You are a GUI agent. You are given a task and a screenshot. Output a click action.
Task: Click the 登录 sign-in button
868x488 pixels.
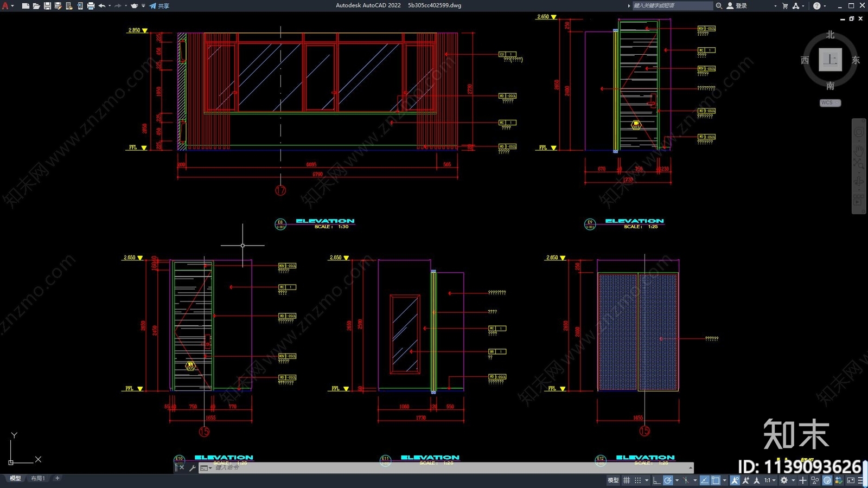pyautogui.click(x=737, y=5)
